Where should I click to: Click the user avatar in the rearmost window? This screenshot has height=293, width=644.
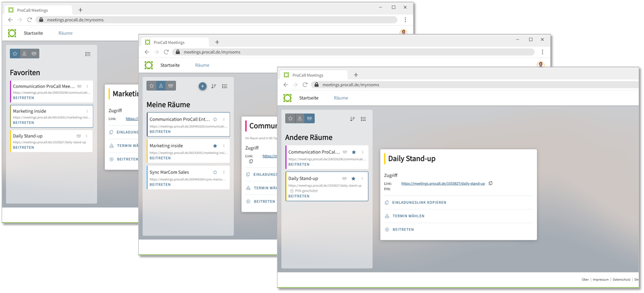click(x=403, y=33)
